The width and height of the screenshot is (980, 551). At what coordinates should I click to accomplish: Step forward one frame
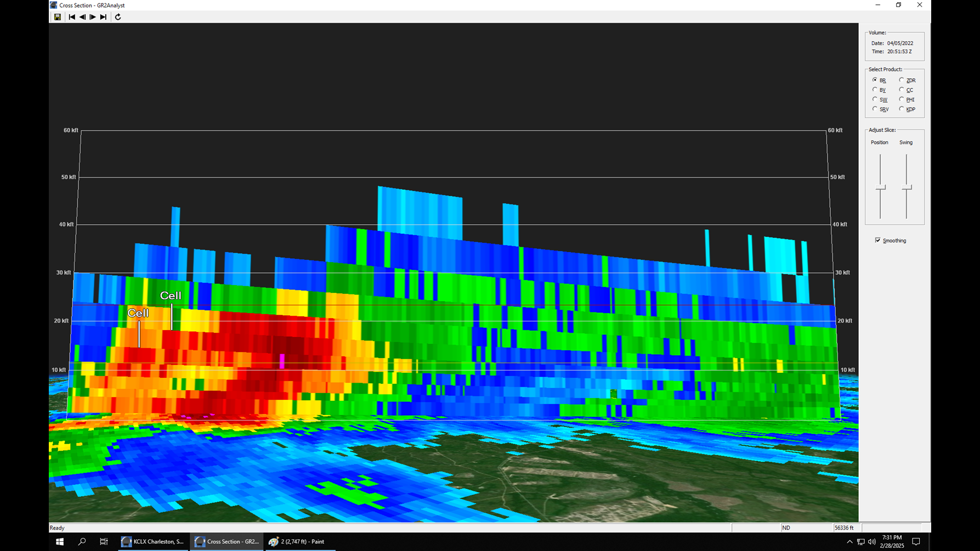point(93,17)
